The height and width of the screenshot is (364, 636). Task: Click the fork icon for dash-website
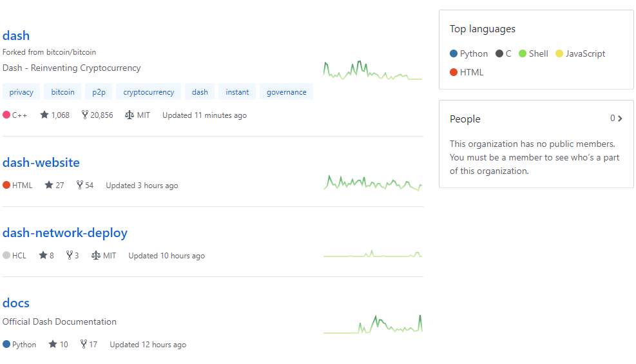pyautogui.click(x=79, y=186)
